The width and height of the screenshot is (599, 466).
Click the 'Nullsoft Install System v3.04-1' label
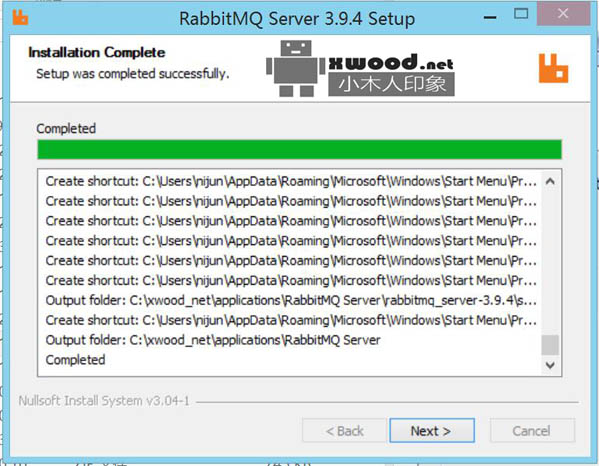(x=104, y=401)
